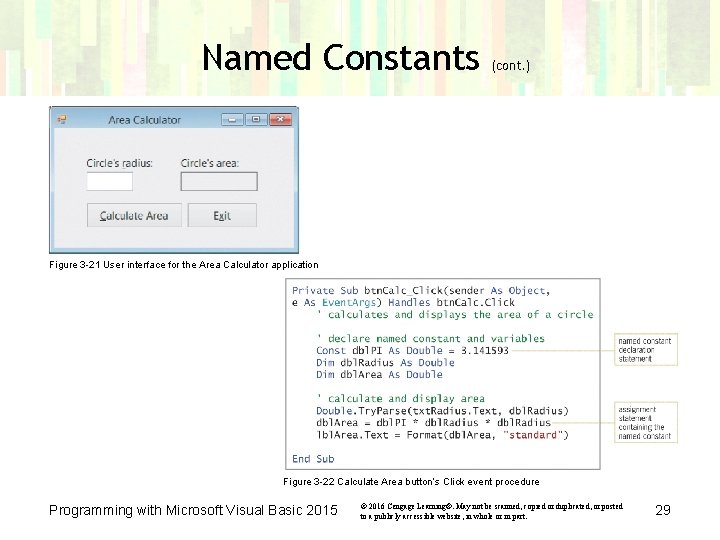Image resolution: width=720 pixels, height=540 pixels.
Task: Click the 'dblArea = dblPI * dblRadius * dblRadius' line
Action: [x=433, y=423]
